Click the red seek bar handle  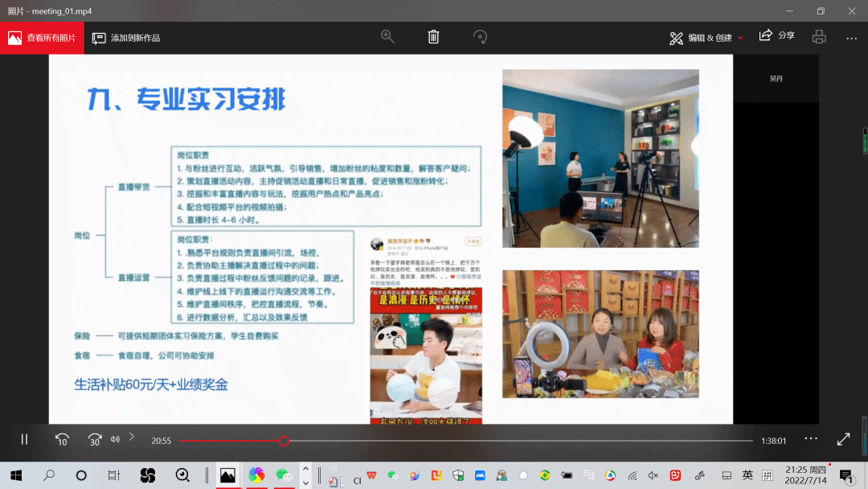coord(284,441)
